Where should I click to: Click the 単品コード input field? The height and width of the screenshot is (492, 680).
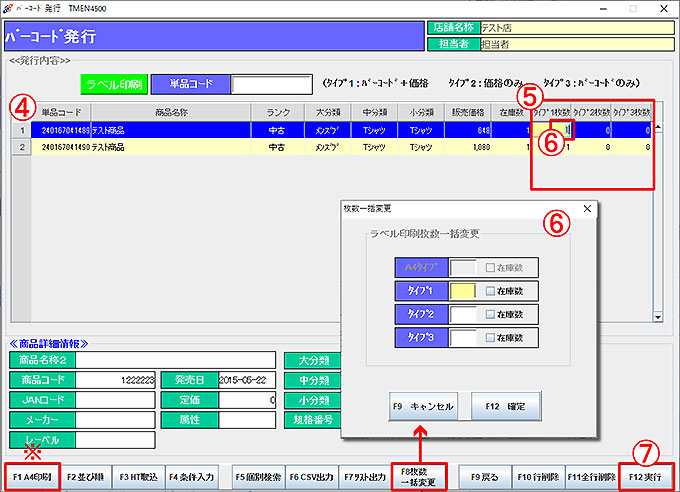pos(265,84)
